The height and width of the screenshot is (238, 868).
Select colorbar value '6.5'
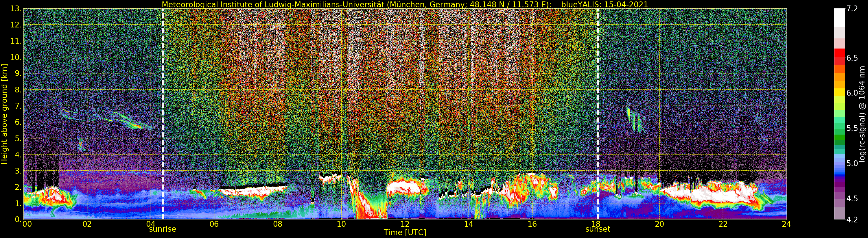coord(852,58)
